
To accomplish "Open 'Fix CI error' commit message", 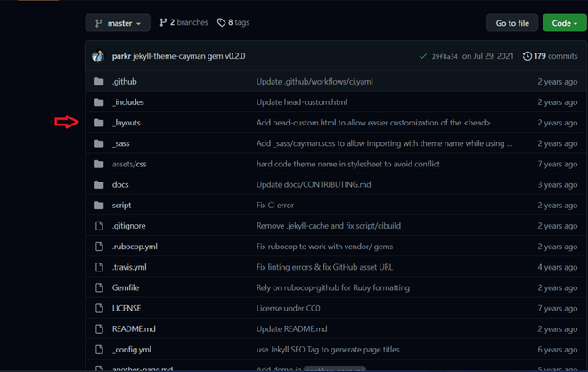I will click(275, 205).
